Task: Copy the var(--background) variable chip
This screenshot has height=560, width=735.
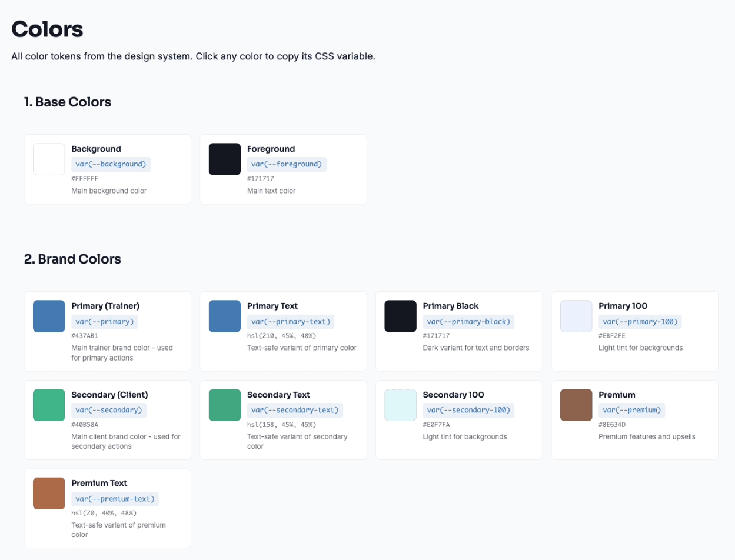Action: pos(111,164)
